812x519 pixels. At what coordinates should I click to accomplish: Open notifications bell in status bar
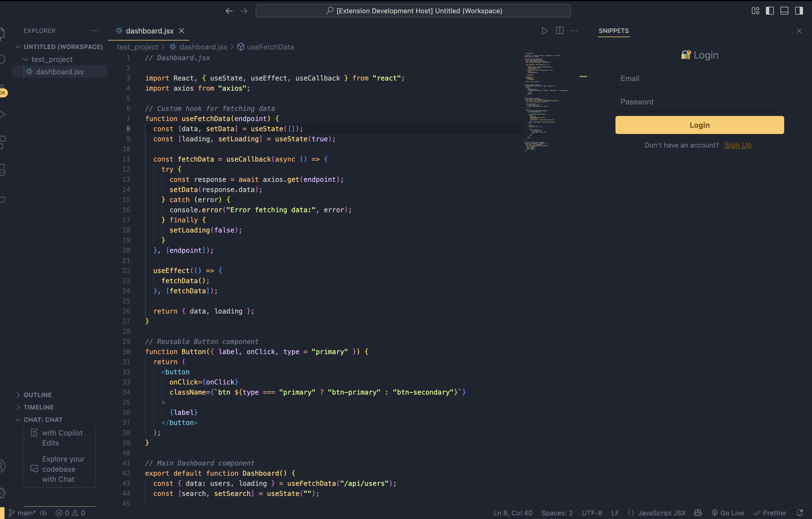[x=800, y=513]
